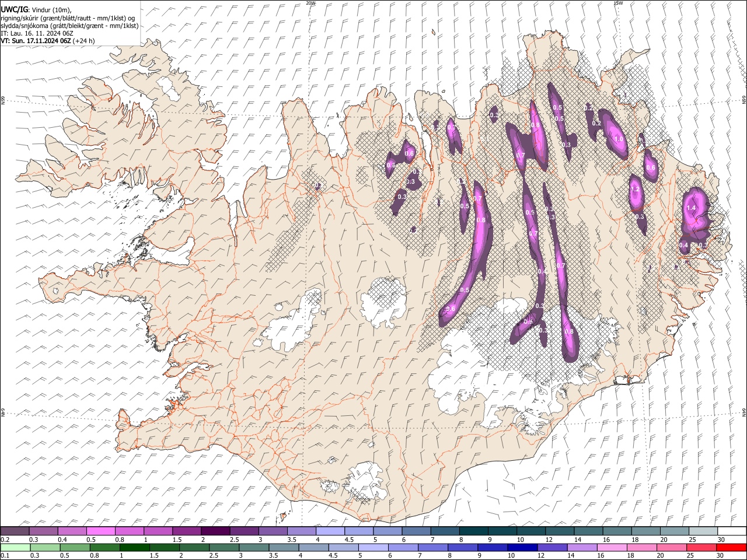
Task: Click the '0.1' label in the lower legend
Action: [5, 556]
